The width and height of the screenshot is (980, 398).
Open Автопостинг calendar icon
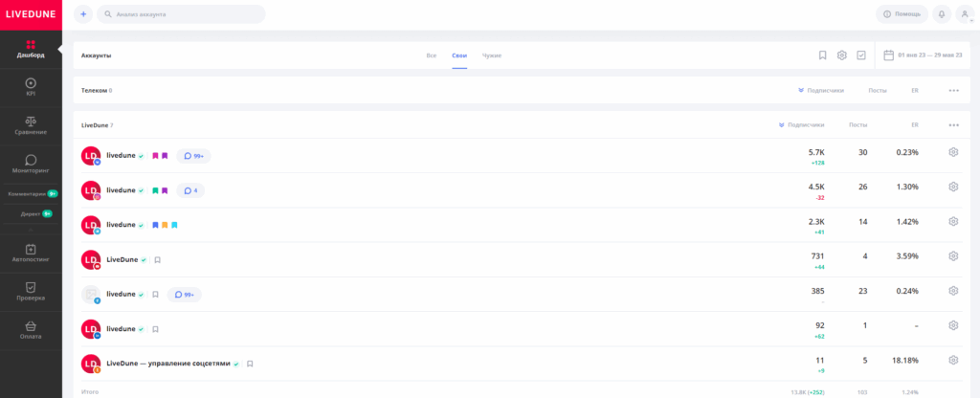pos(31,250)
